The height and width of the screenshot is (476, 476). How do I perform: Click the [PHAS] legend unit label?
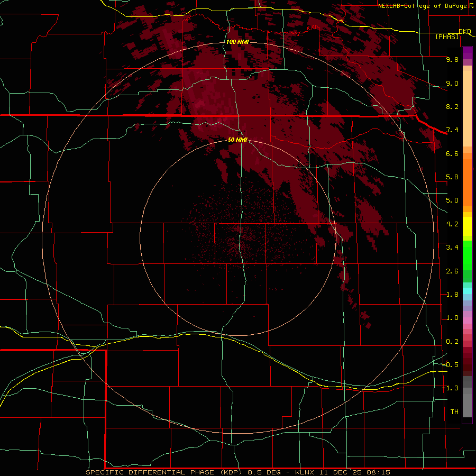(447, 36)
